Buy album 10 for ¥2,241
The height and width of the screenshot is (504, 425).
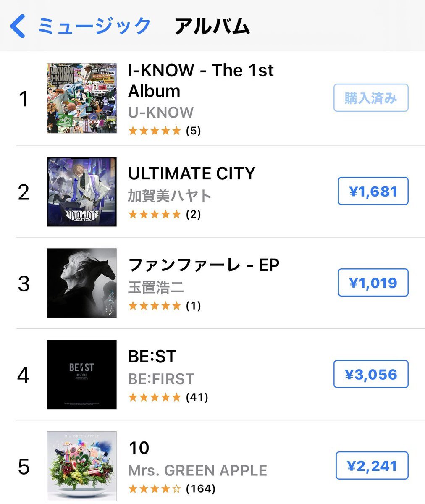pyautogui.click(x=372, y=466)
